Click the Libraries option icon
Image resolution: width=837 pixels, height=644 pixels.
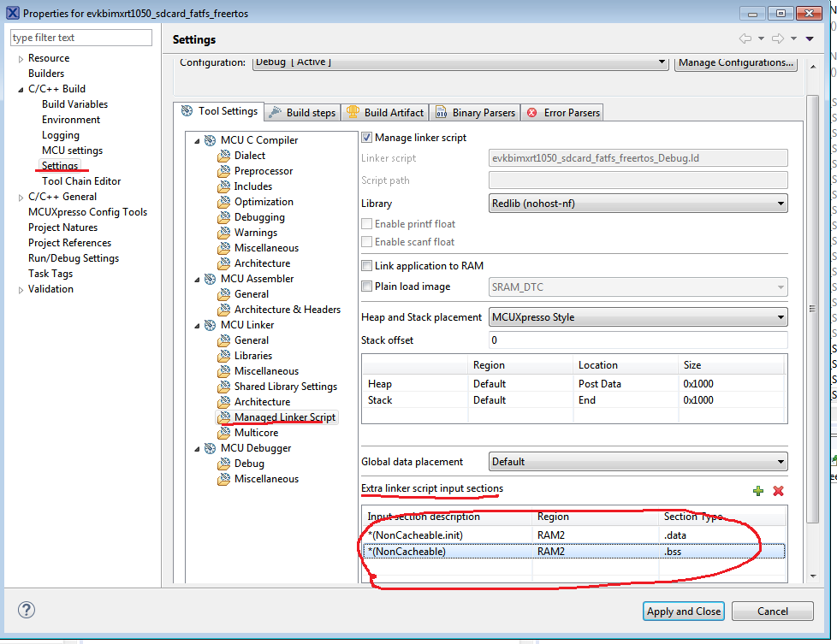[x=224, y=356]
